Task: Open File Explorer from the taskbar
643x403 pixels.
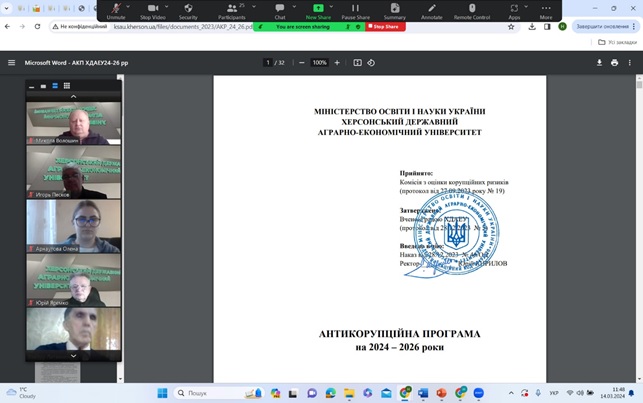Action: 349,393
